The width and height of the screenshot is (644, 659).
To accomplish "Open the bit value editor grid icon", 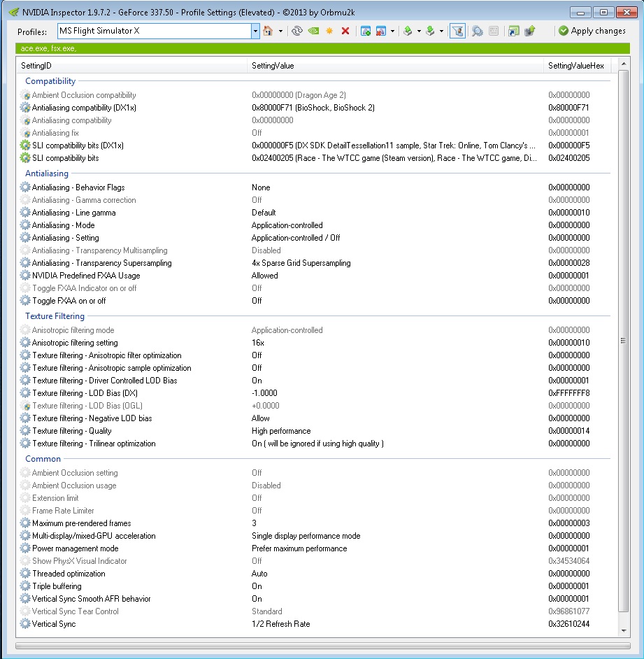I will tap(494, 31).
